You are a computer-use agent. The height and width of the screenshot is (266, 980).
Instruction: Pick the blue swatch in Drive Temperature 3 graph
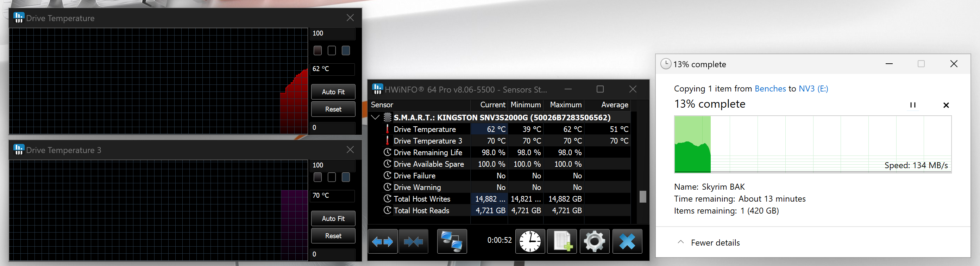tap(346, 177)
